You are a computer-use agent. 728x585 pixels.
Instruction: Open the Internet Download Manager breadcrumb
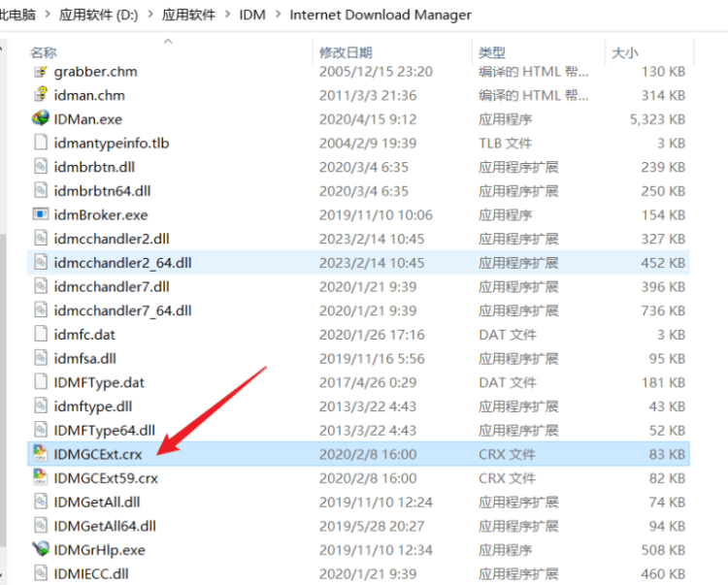(x=381, y=15)
